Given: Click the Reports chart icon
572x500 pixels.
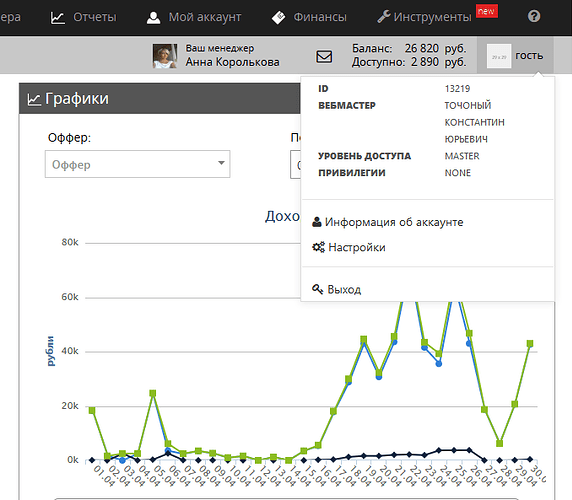Looking at the screenshot, I should tap(58, 18).
